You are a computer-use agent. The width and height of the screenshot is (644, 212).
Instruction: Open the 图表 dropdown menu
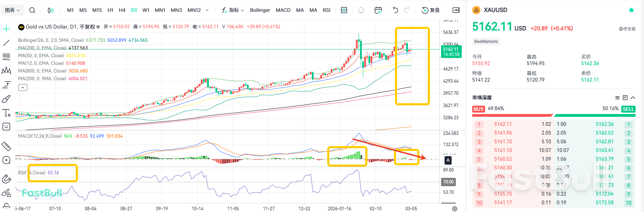[12, 10]
